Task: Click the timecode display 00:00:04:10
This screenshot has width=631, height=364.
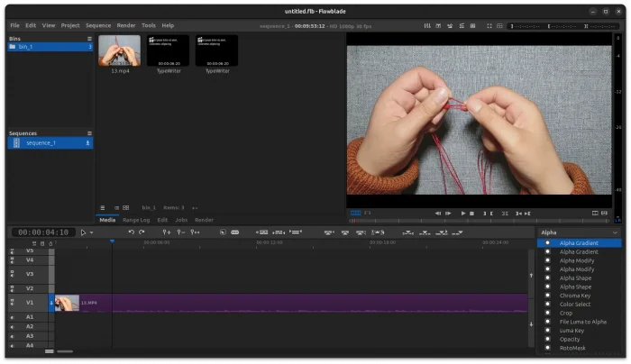Action: click(43, 232)
